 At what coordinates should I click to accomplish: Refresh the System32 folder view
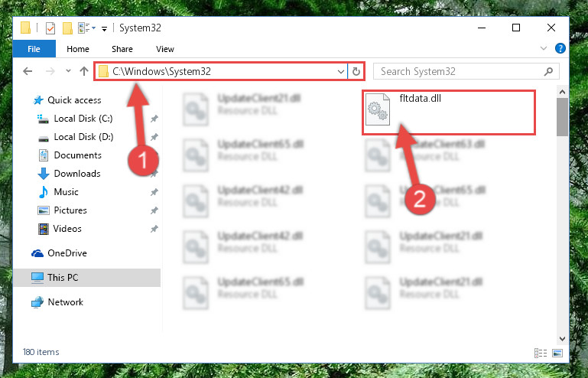point(356,71)
